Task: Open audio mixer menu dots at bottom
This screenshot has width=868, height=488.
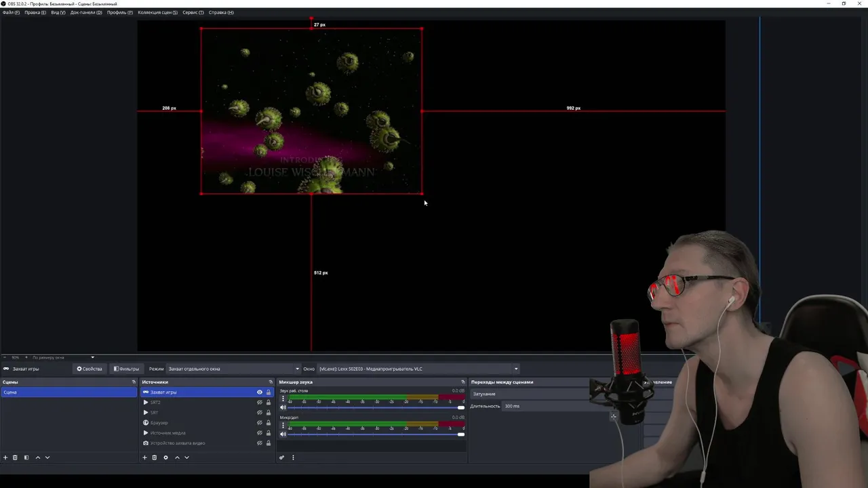Action: 293,457
